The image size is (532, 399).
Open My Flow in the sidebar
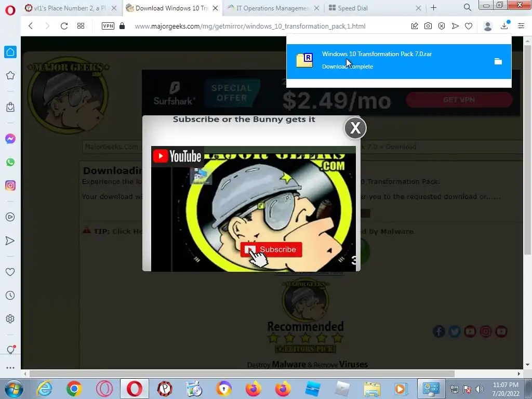(10, 241)
